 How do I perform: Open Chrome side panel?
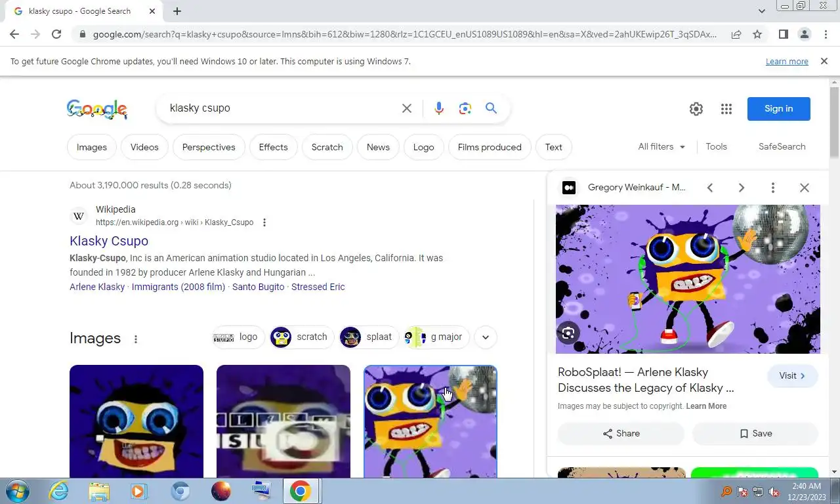(x=783, y=34)
